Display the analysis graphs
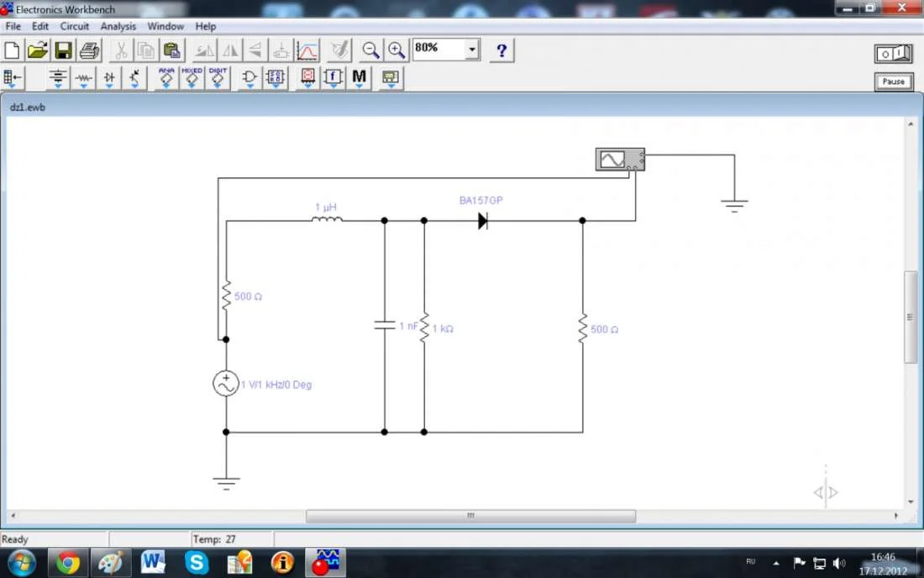Screen dimensions: 924x578 coord(307,50)
